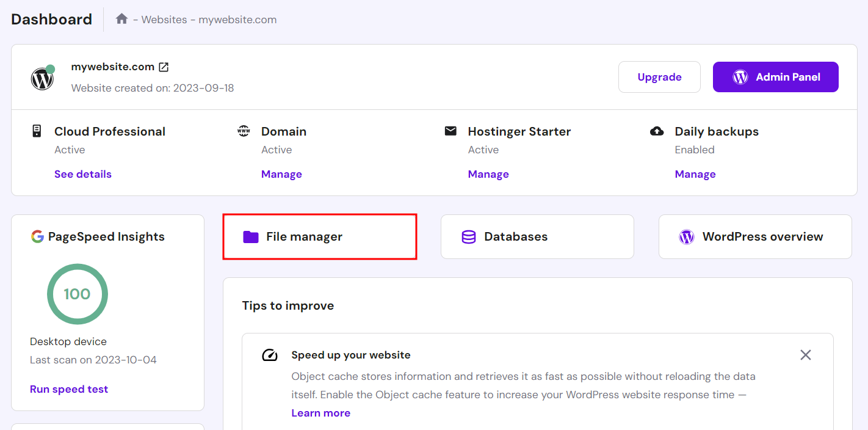Click the 100 PageSpeed score circle
The height and width of the screenshot is (430, 868).
[x=77, y=294]
